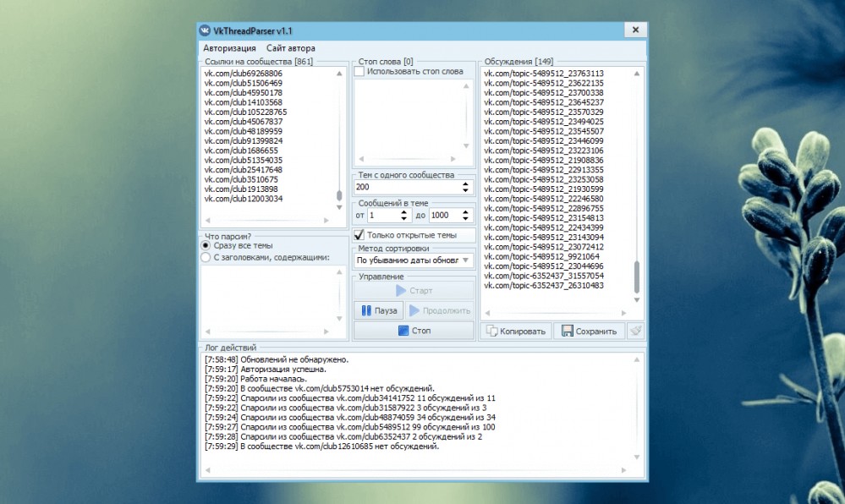Select vk.com/topic-5489512_23763113 in discussions
The height and width of the screenshot is (504, 845).
544,74
